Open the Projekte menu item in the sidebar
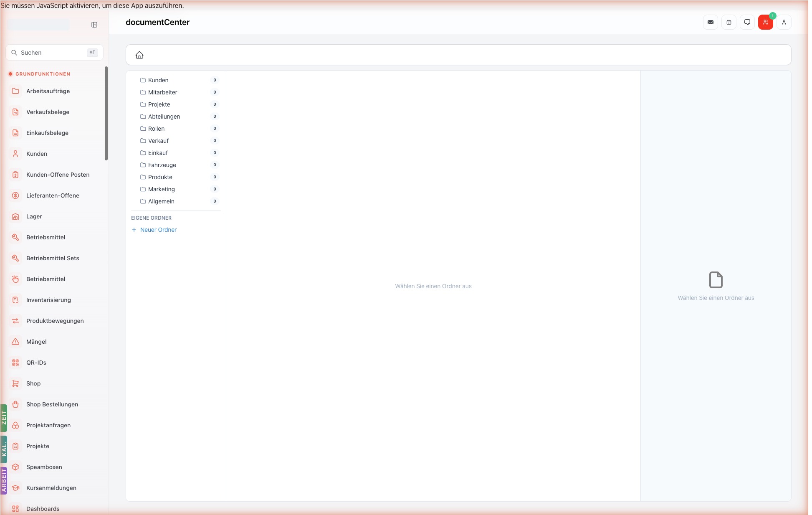Viewport: 812px width, 515px height. pos(54,446)
